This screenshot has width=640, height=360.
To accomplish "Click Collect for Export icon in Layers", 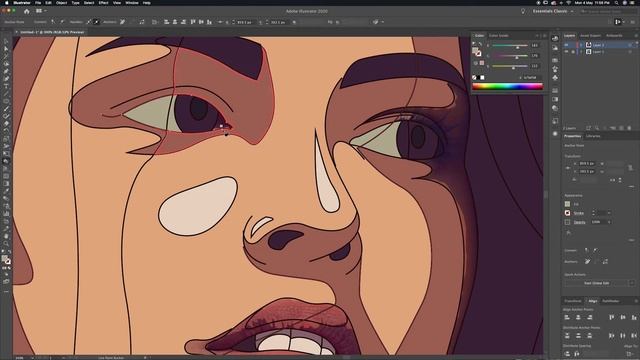I will (x=589, y=128).
